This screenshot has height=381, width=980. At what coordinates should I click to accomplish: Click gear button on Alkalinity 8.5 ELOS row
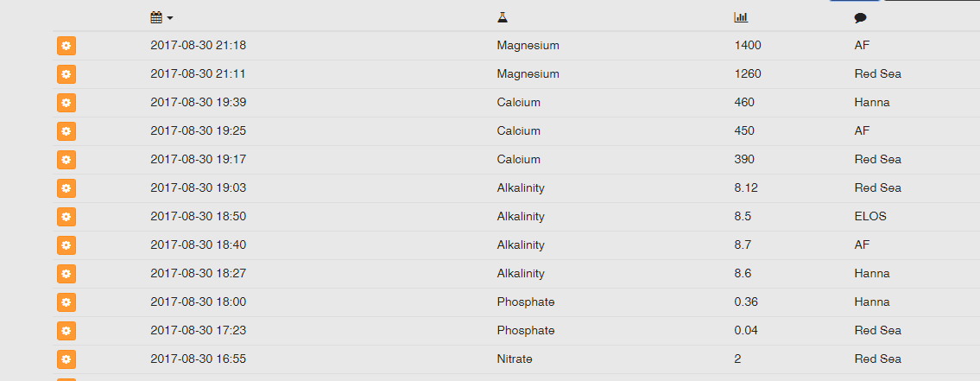[66, 217]
